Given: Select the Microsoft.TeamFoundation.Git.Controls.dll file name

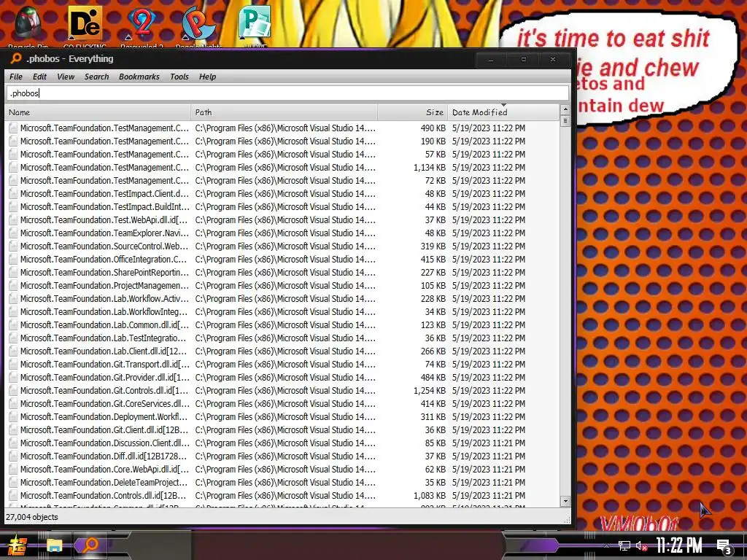Looking at the screenshot, I should [104, 391].
